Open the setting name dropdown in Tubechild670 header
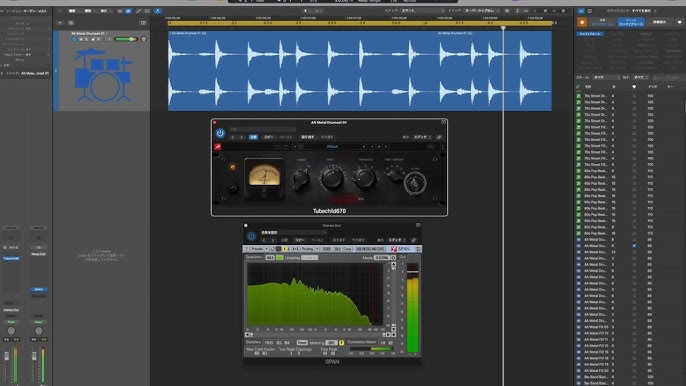 tap(262, 129)
